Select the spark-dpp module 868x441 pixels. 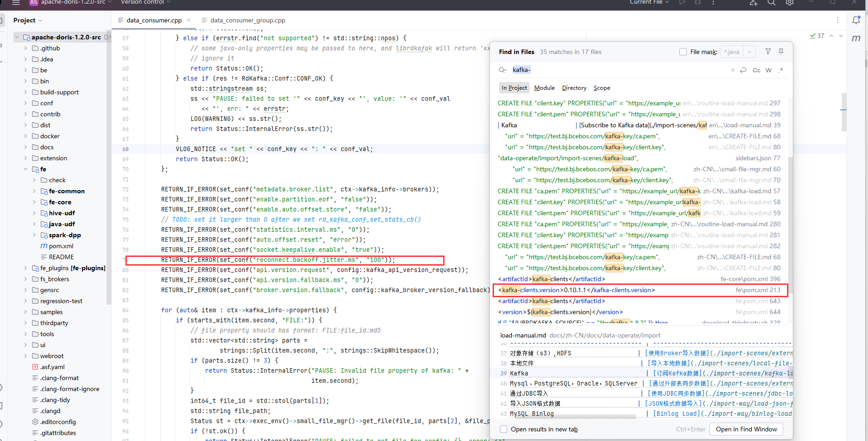pos(65,235)
